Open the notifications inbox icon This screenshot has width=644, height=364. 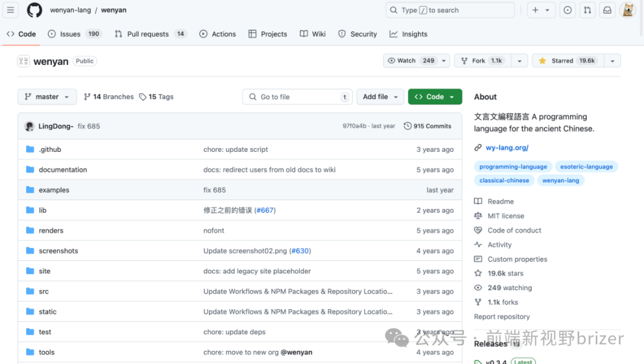(607, 10)
